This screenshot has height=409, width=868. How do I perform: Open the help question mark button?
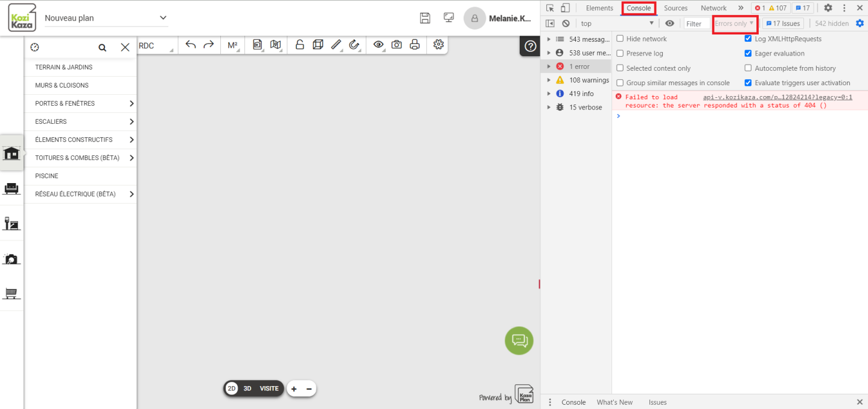[531, 47]
